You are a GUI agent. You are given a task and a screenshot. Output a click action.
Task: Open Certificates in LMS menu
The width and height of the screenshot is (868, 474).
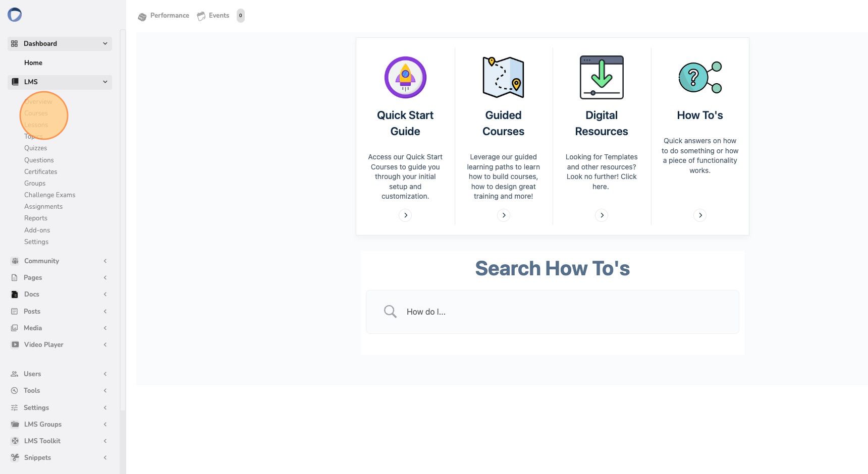(40, 171)
